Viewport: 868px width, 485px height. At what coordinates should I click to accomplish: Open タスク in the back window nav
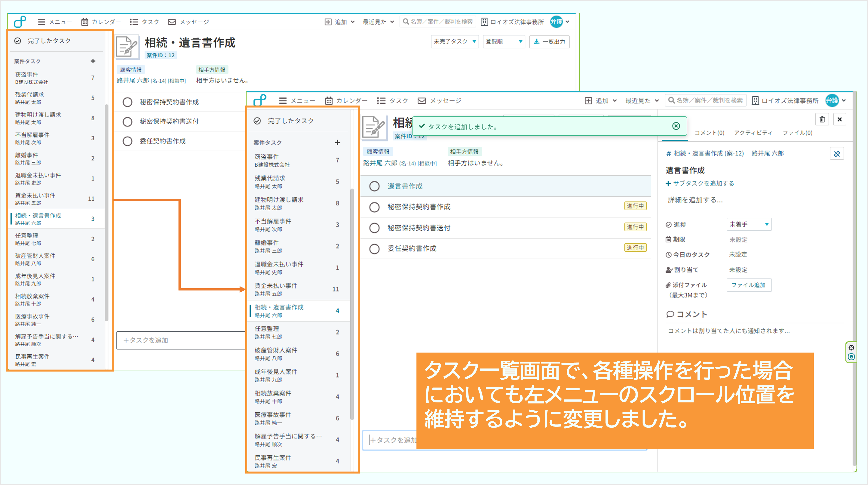[144, 22]
